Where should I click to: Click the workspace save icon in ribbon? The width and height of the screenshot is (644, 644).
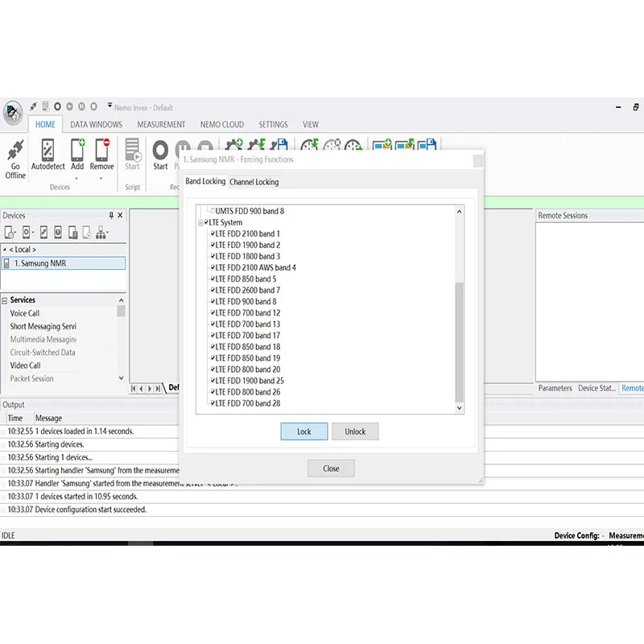[427, 144]
